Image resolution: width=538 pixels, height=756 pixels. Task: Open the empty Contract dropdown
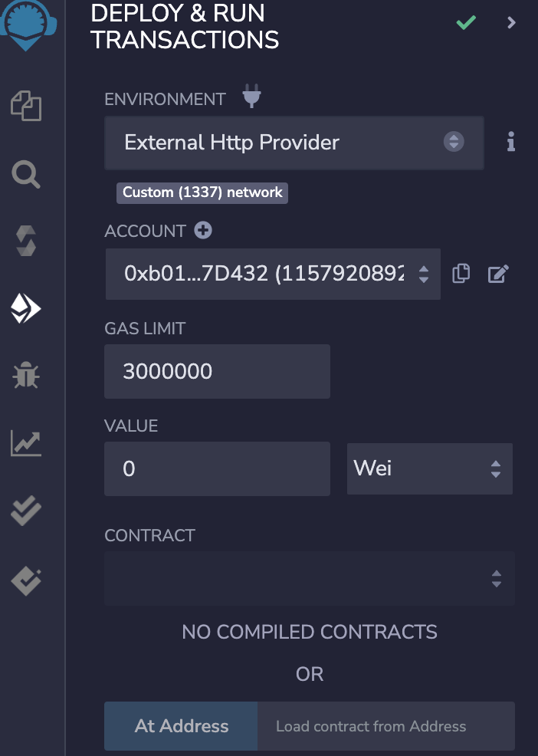(x=309, y=578)
